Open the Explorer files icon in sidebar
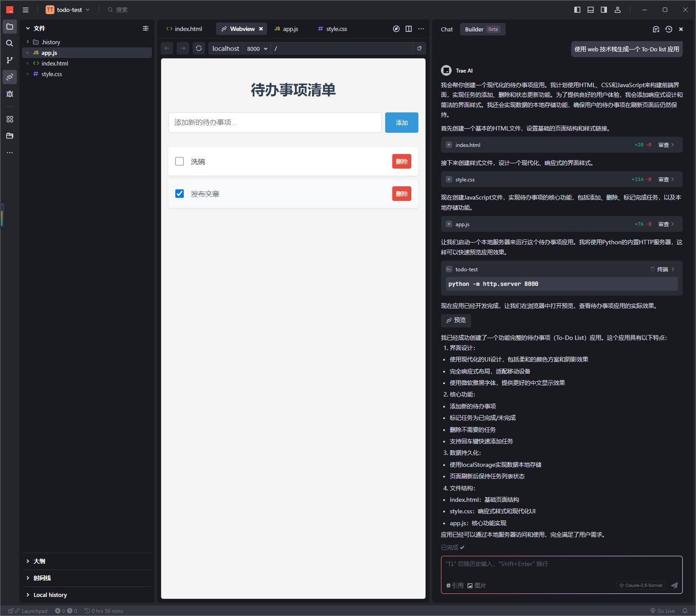This screenshot has height=616, width=696. coord(10,27)
